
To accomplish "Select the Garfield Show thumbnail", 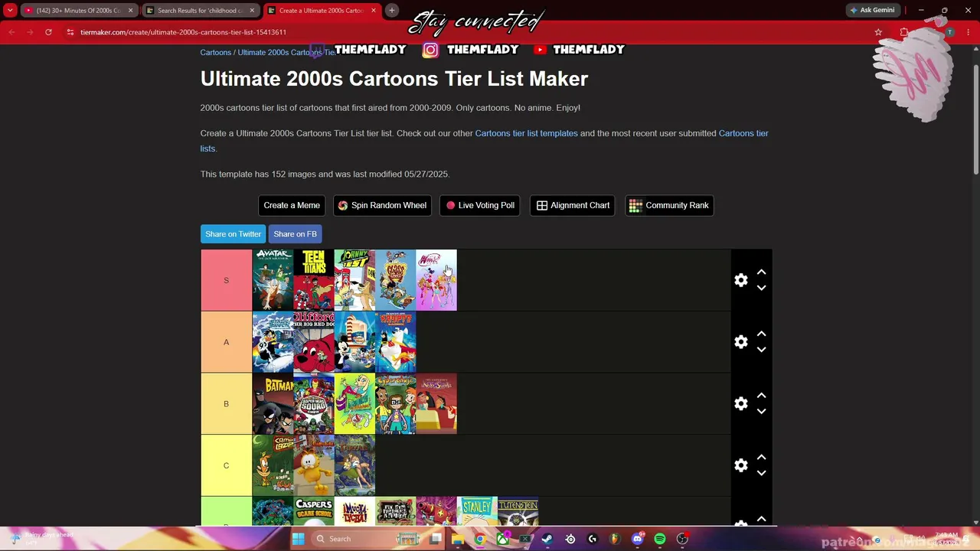I will pyautogui.click(x=314, y=465).
